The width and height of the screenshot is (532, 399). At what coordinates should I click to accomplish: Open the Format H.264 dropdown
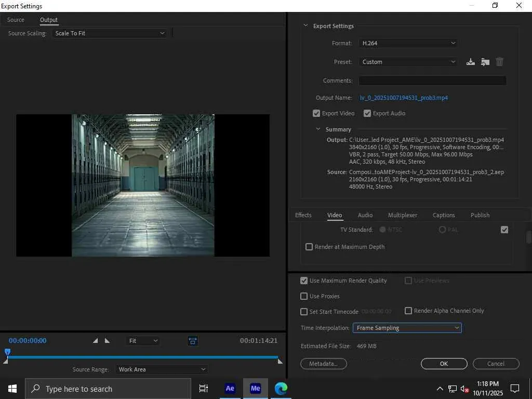pyautogui.click(x=408, y=43)
